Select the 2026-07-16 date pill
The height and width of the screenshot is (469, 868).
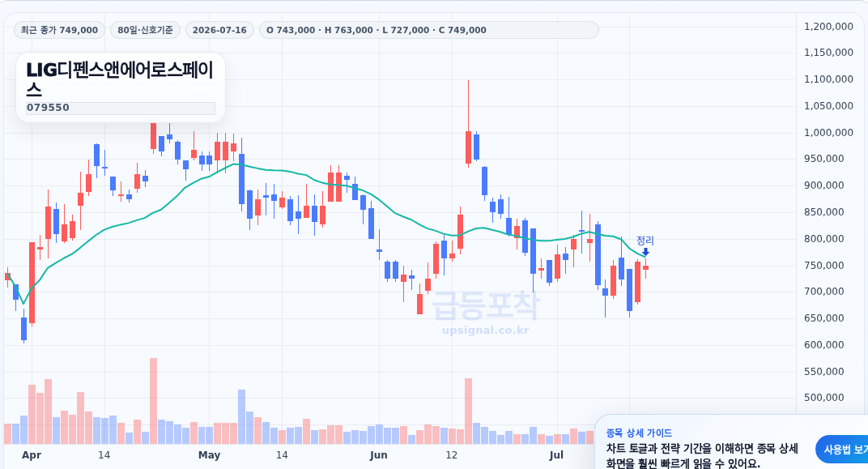pyautogui.click(x=219, y=30)
